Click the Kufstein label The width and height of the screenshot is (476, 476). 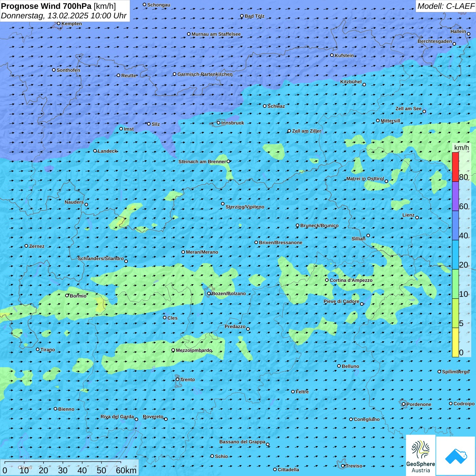pos(344,55)
